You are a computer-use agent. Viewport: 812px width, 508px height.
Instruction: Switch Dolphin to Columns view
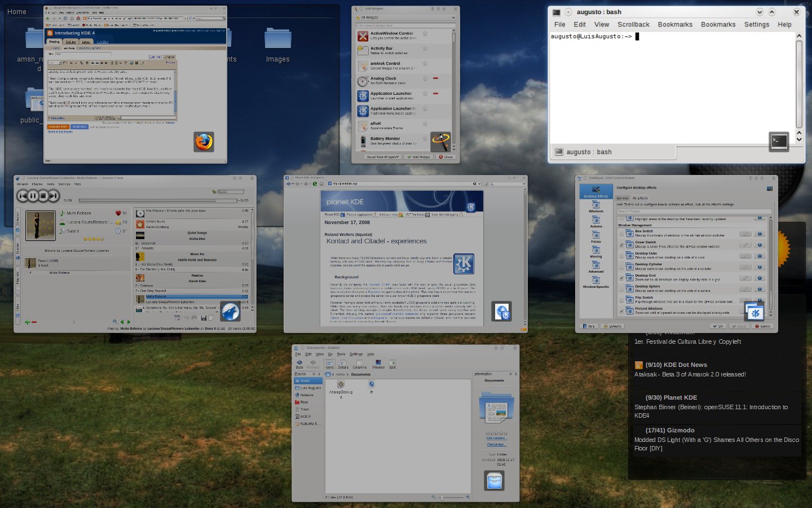tap(360, 364)
